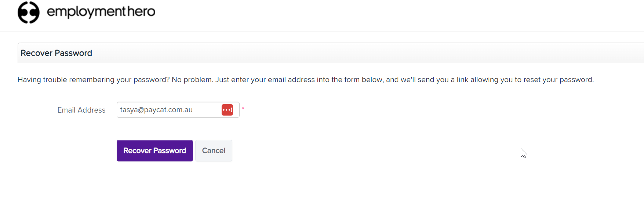Click the Recover Password panel heading
Image resolution: width=644 pixels, height=204 pixels.
[56, 53]
